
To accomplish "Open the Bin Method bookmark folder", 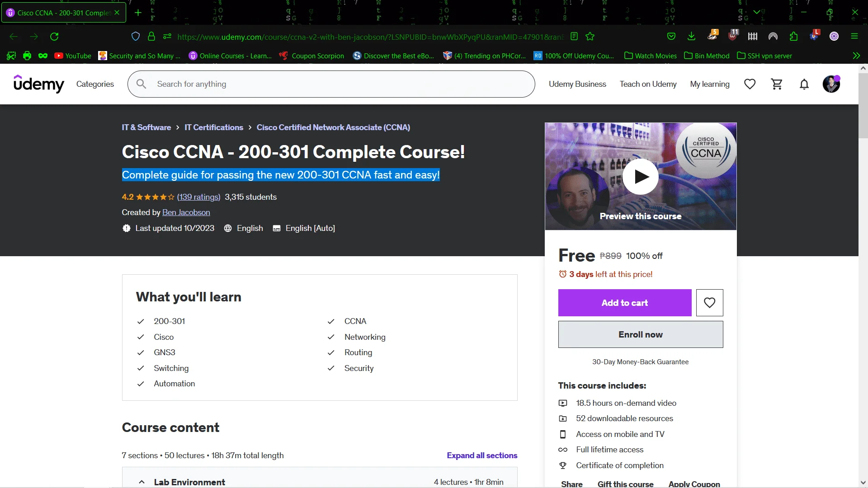I will (x=707, y=56).
